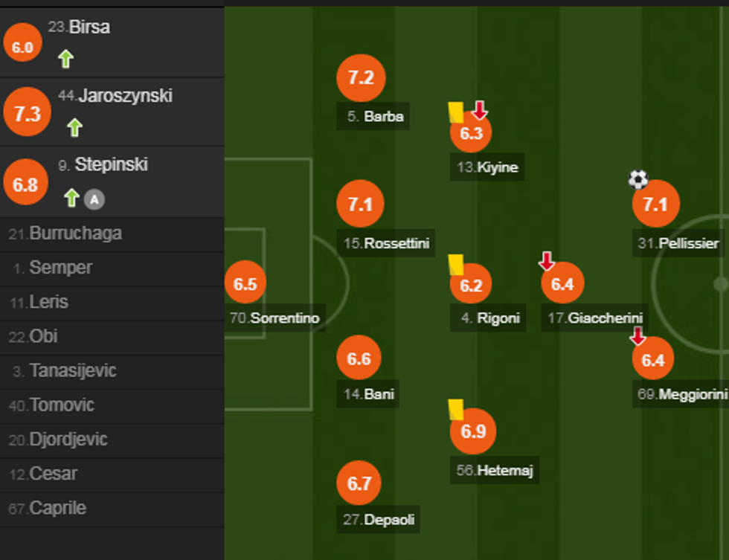Image resolution: width=729 pixels, height=560 pixels.
Task: Open Depaoli's player name label
Action: point(389,520)
